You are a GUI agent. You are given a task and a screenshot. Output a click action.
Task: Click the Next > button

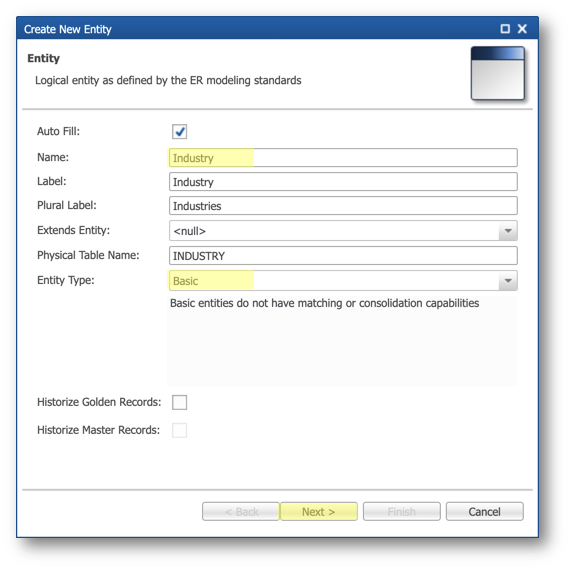[x=319, y=512]
